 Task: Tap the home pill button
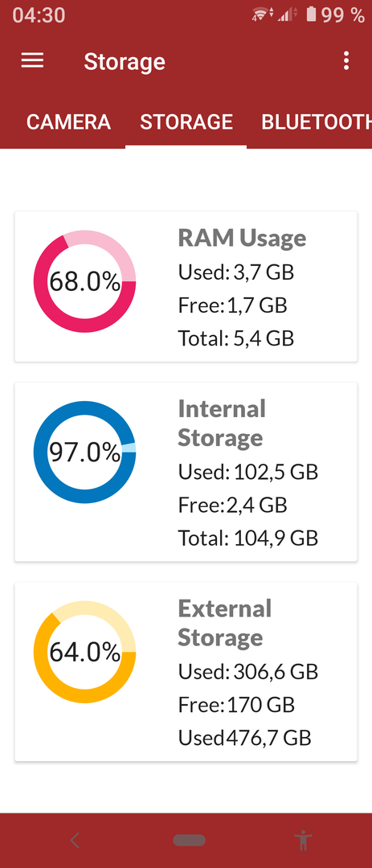click(190, 841)
